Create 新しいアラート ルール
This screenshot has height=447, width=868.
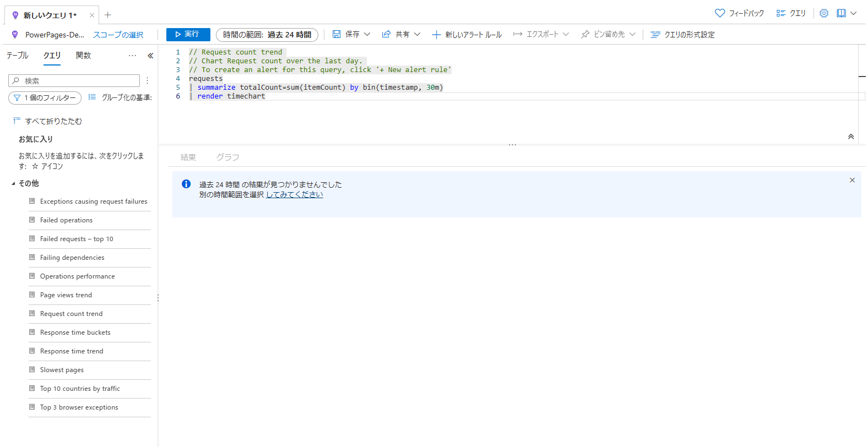pos(466,35)
